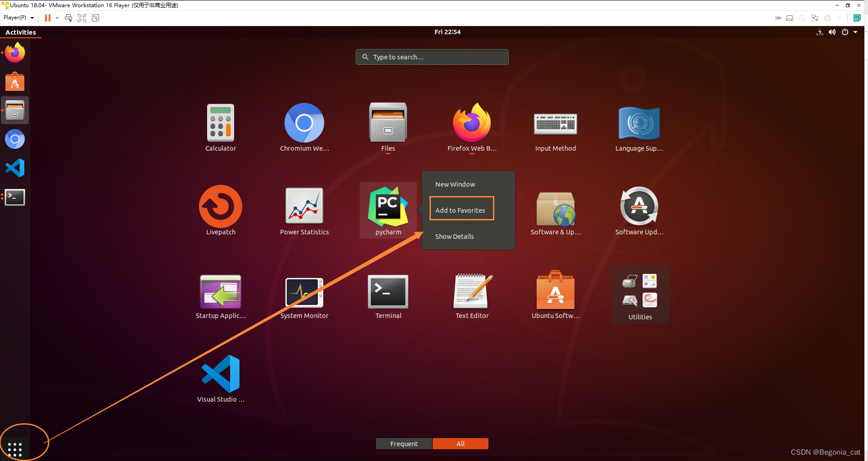The height and width of the screenshot is (461, 868).
Task: Click the Type to search field
Action: click(x=432, y=57)
